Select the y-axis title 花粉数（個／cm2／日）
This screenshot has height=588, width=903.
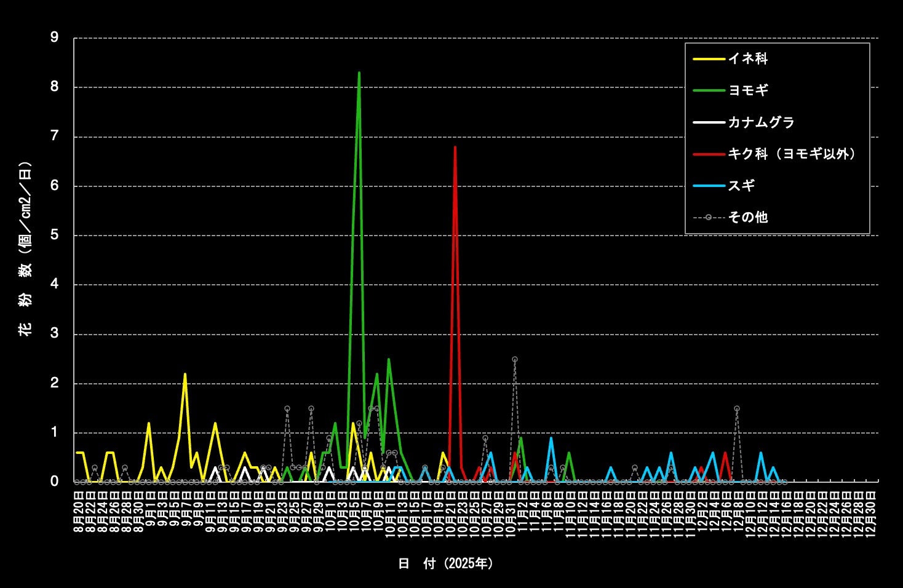[25, 248]
